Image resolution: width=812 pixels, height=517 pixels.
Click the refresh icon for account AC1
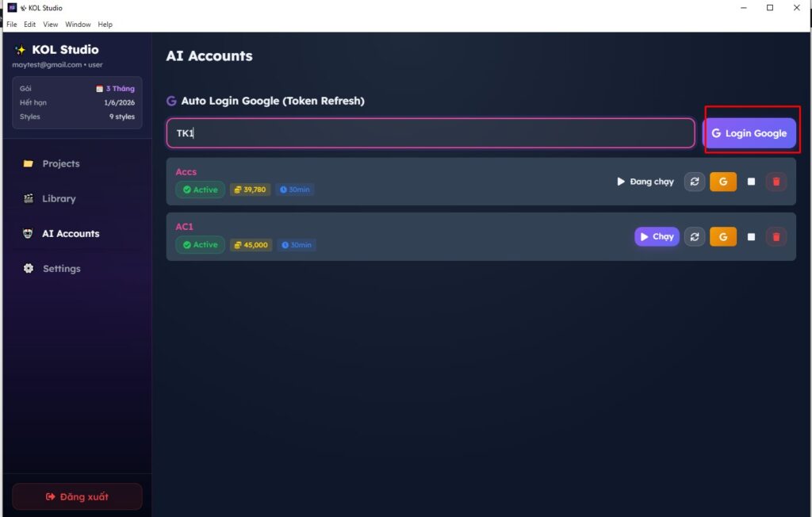click(x=695, y=236)
